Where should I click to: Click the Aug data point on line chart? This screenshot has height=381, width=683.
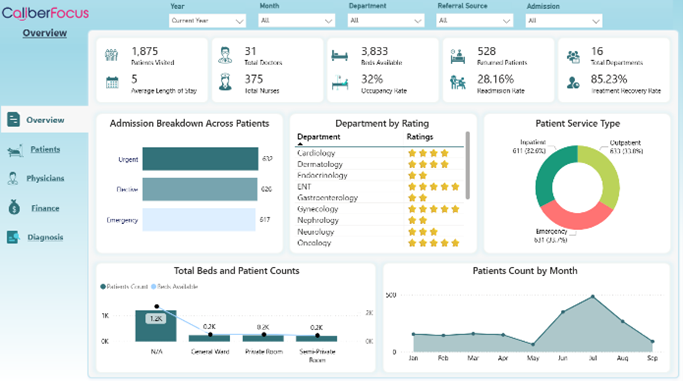pos(623,321)
